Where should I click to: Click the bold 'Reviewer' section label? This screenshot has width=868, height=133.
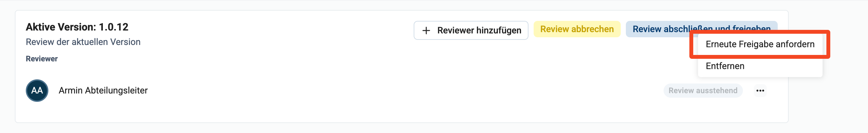(x=42, y=59)
